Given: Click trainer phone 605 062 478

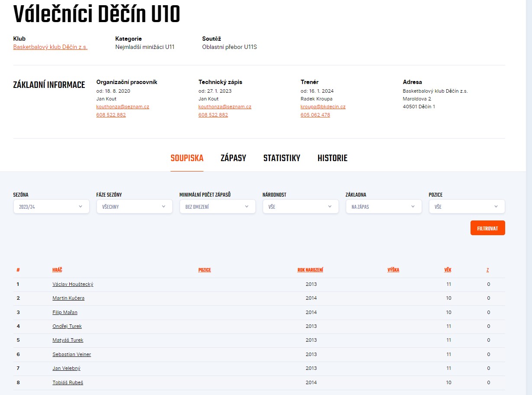Looking at the screenshot, I should point(315,115).
